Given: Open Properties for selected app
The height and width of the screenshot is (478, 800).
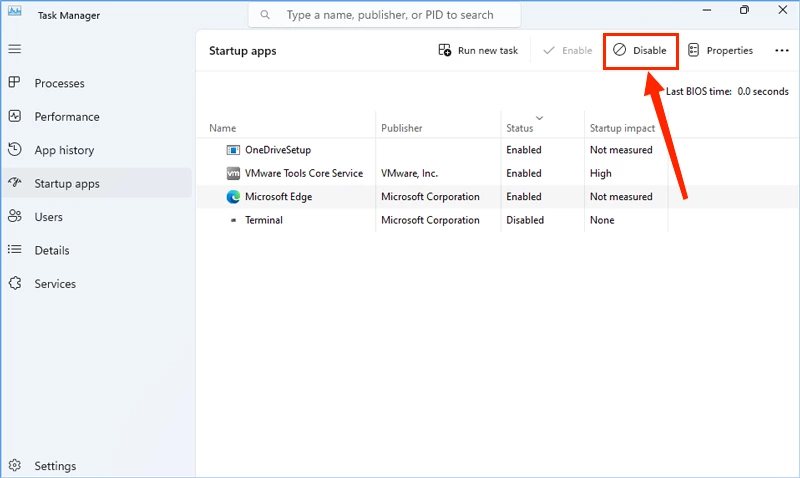Looking at the screenshot, I should (x=720, y=51).
